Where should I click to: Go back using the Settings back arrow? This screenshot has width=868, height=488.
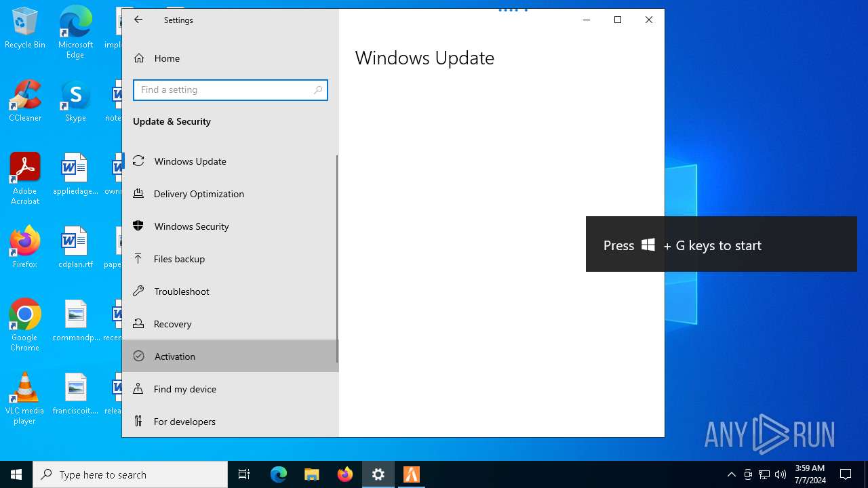[138, 20]
